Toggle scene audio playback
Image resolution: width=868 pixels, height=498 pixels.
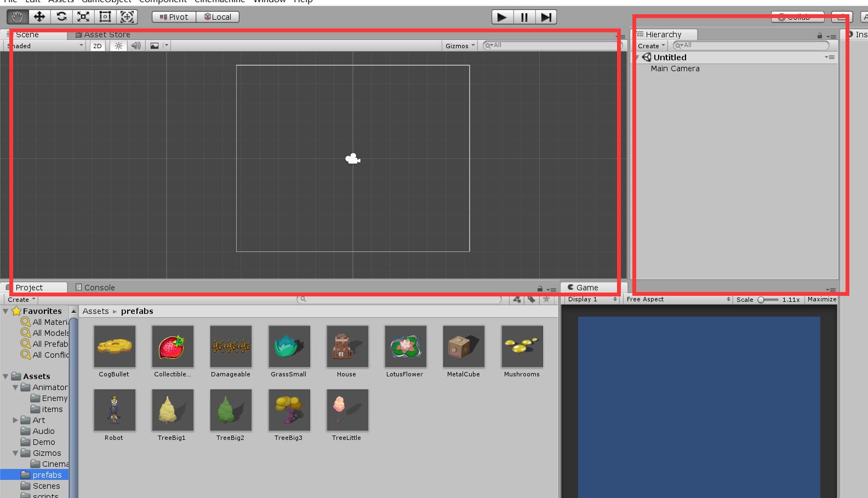point(136,46)
